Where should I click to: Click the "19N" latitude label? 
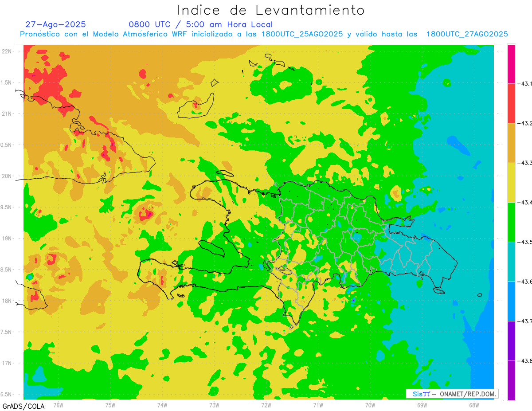(7, 238)
